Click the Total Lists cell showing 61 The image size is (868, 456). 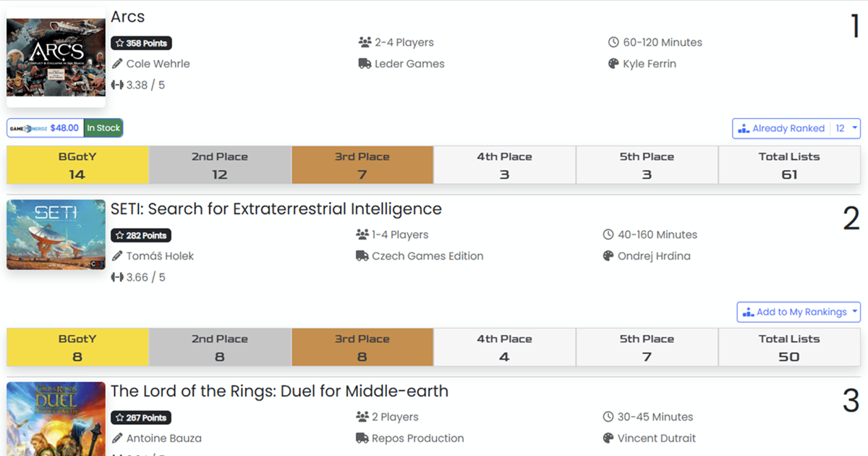pyautogui.click(x=789, y=165)
